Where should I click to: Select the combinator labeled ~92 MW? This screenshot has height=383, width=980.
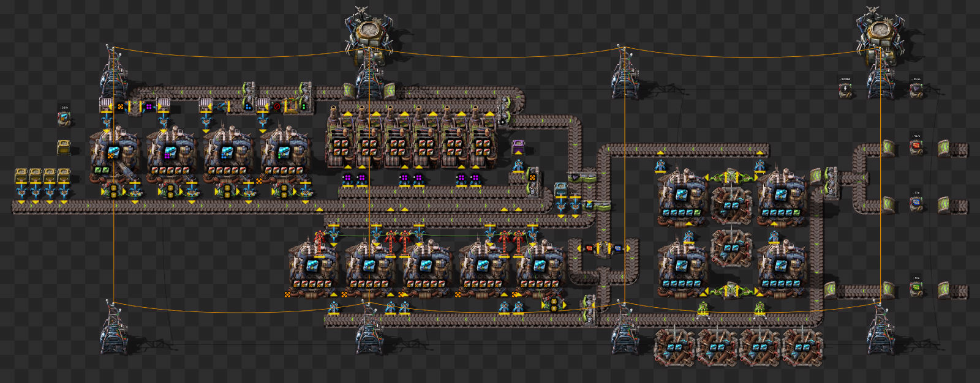point(845,90)
